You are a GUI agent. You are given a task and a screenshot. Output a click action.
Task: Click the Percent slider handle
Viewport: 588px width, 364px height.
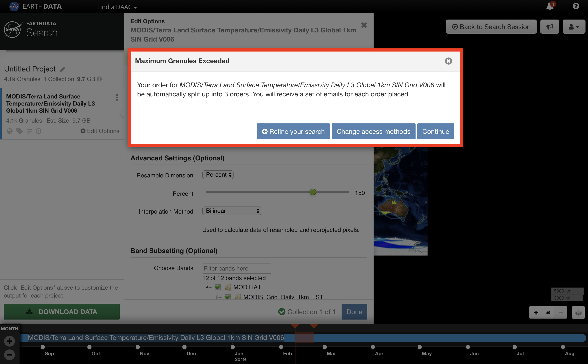(313, 192)
